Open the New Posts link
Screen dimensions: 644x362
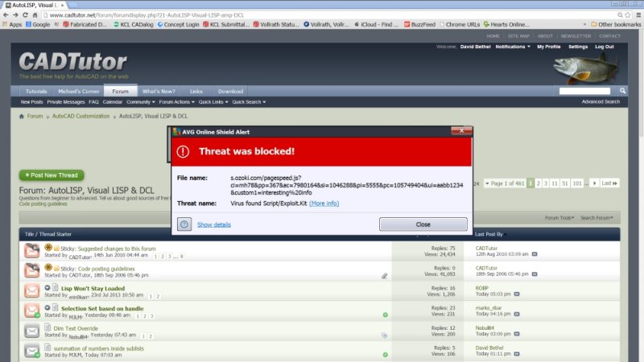pos(31,102)
